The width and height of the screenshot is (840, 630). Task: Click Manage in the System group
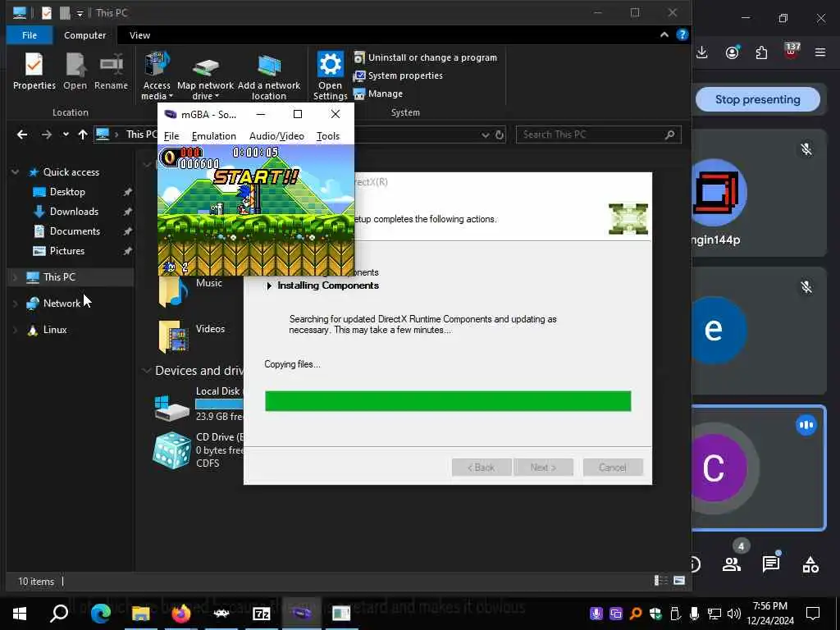pyautogui.click(x=378, y=94)
